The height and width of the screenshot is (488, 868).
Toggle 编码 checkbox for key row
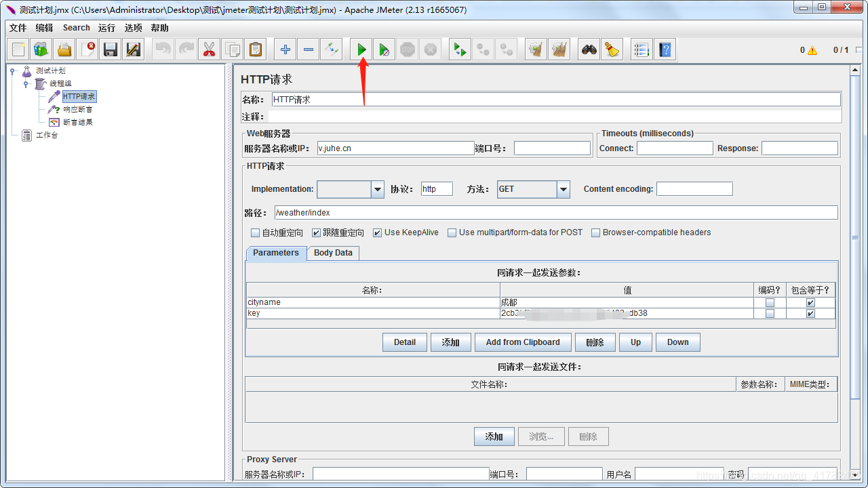770,314
